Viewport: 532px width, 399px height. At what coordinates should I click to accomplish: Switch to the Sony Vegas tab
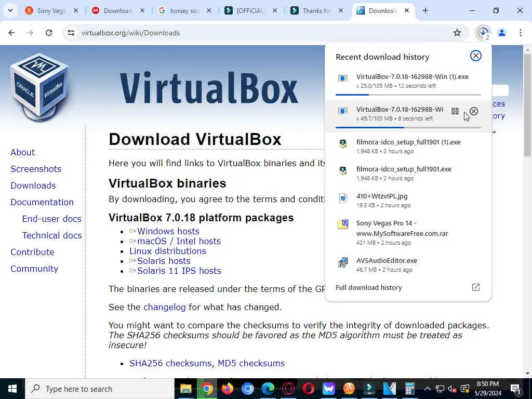(51, 11)
